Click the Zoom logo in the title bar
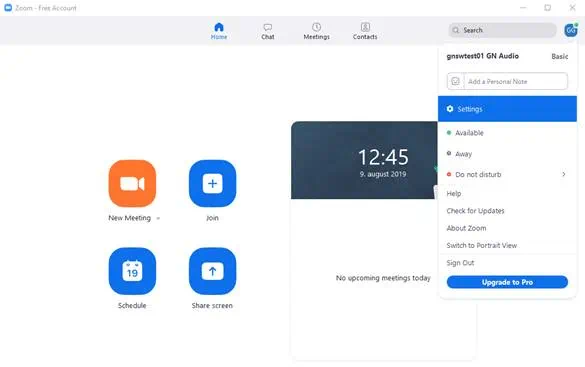This screenshot has width=585, height=367. 8,7
